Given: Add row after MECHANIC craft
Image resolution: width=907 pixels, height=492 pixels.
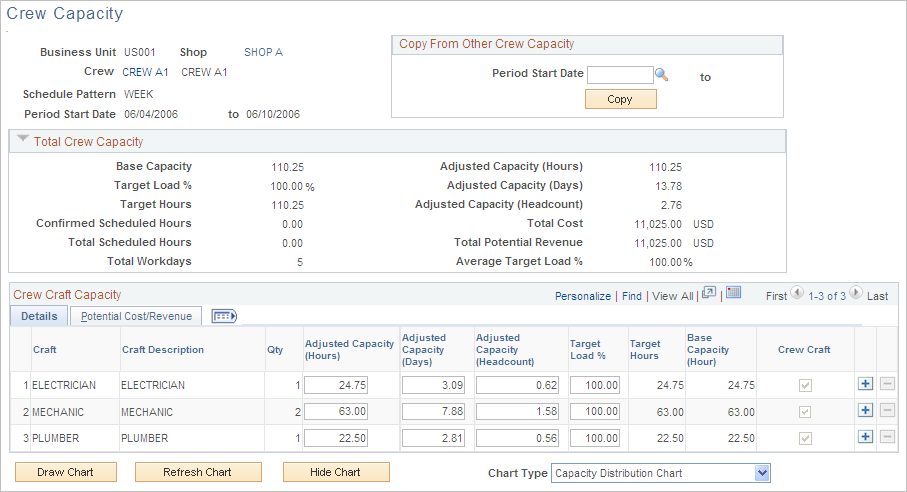Looking at the screenshot, I should (865, 410).
